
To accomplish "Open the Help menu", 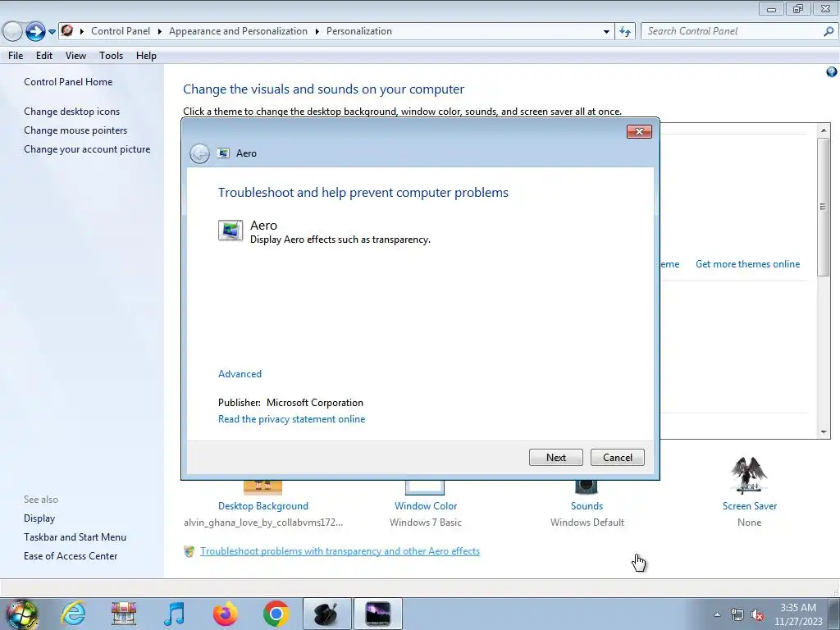I will pyautogui.click(x=146, y=56).
